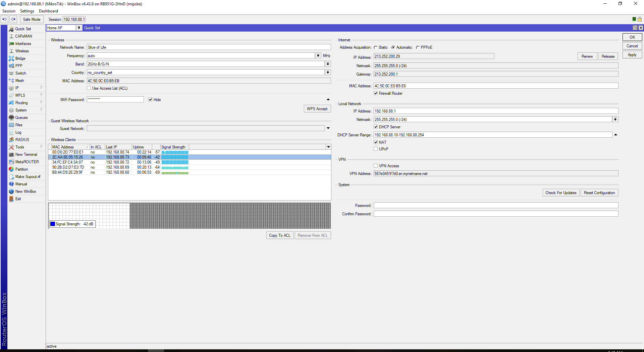Viewport: 644px width, 352px height.
Task: Open the Guest Network dropdown
Action: [x=328, y=128]
